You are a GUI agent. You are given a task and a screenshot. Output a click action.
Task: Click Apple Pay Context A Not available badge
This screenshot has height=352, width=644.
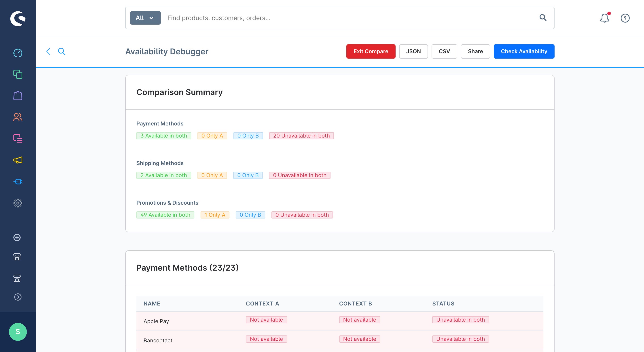[x=267, y=320]
